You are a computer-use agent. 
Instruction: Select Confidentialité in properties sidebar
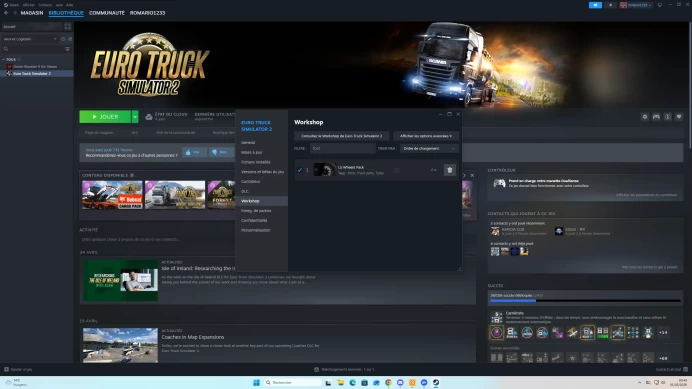coord(254,220)
